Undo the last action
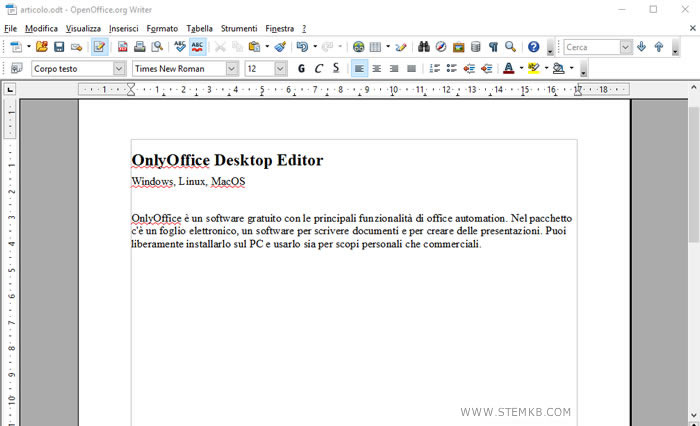700x426 pixels. [x=302, y=47]
